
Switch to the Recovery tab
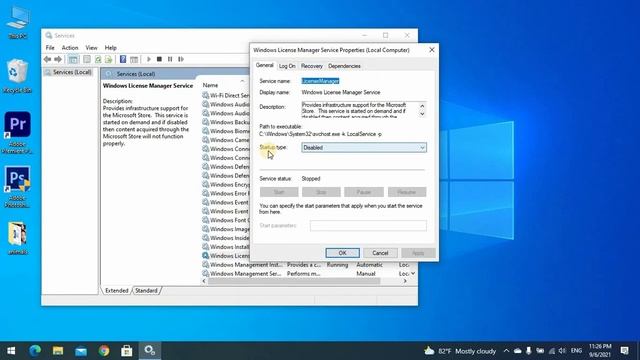pos(311,66)
